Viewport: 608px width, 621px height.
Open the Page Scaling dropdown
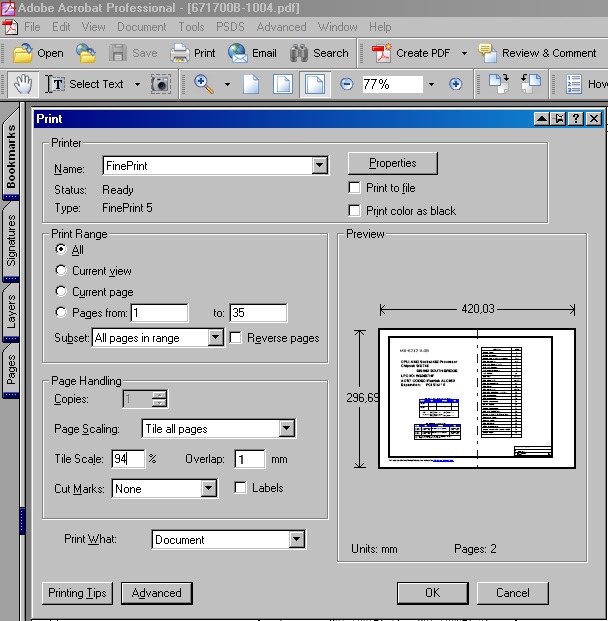[286, 429]
